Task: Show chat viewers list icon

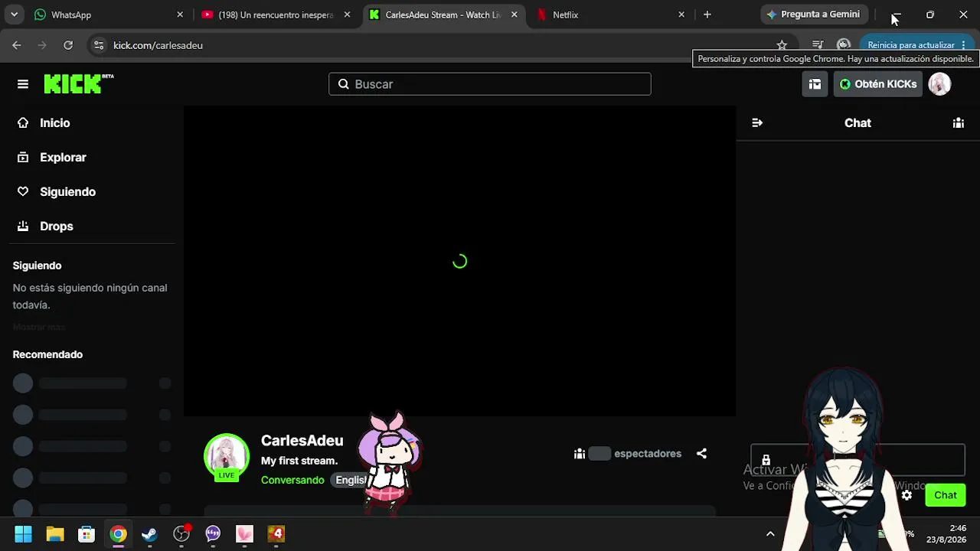Action: (958, 123)
